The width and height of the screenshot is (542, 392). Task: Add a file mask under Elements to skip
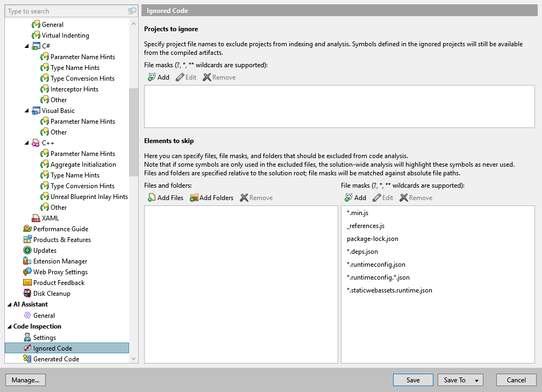(x=355, y=198)
